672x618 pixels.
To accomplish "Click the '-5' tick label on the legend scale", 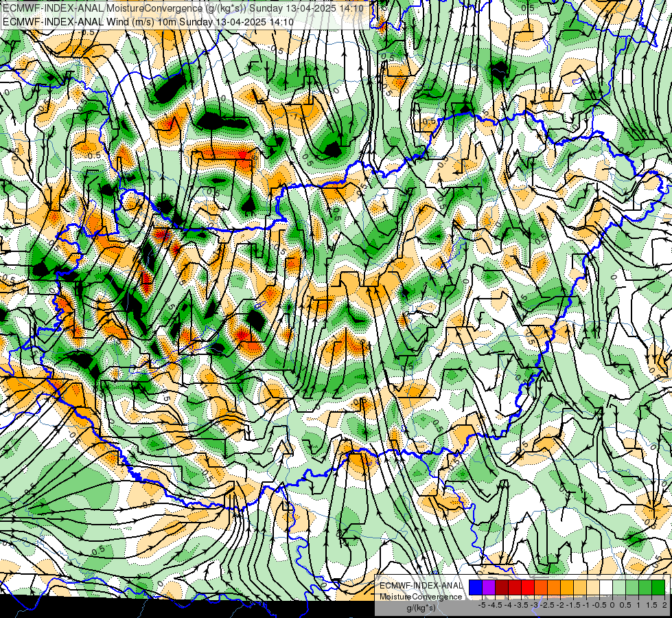I will coord(482,605).
